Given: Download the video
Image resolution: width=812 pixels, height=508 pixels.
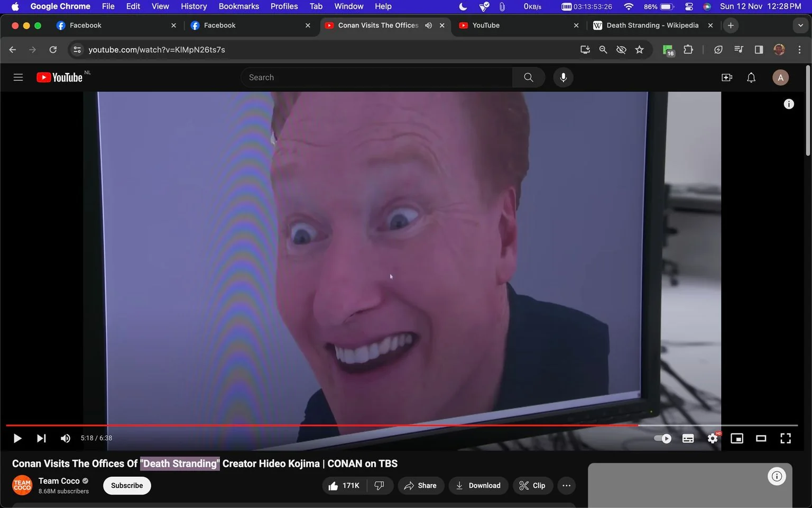Looking at the screenshot, I should pos(478,486).
